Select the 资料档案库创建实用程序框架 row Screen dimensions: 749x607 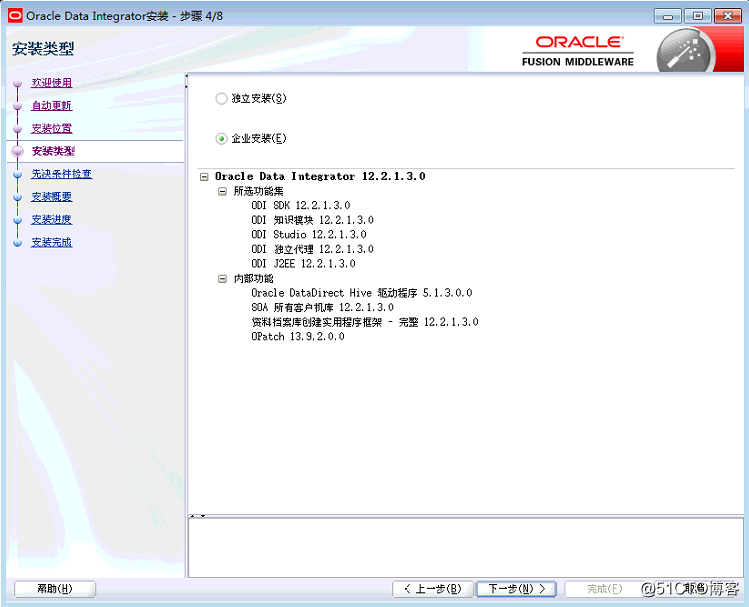(x=364, y=322)
